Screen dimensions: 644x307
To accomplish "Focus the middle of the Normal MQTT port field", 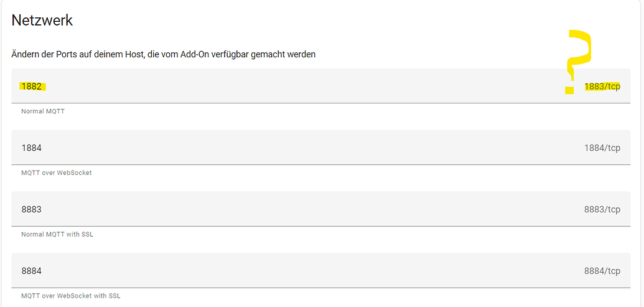I will pos(320,87).
